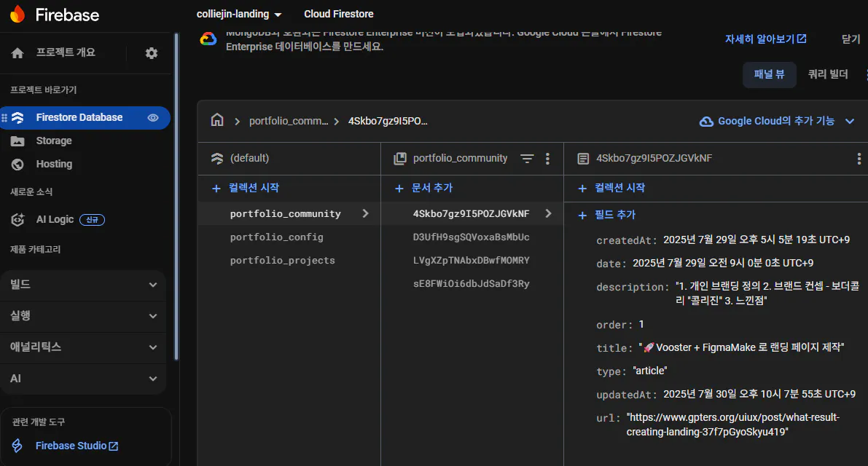Click the plus icon for 필드 추가

[x=582, y=215]
